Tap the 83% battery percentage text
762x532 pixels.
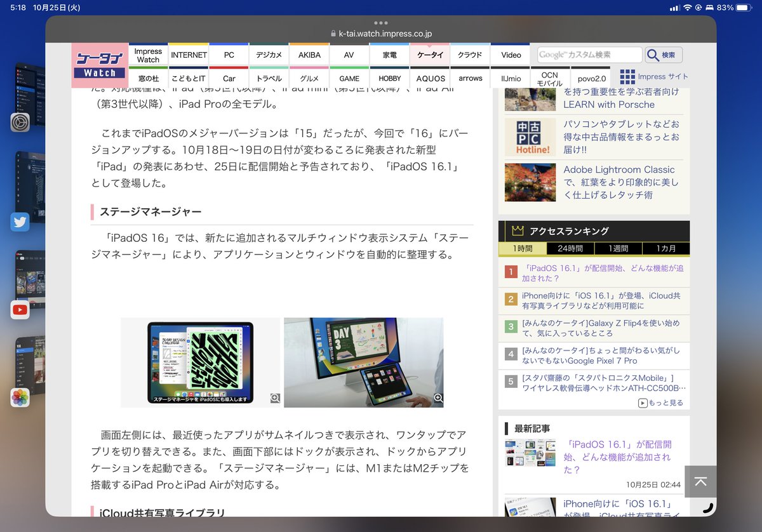725,8
